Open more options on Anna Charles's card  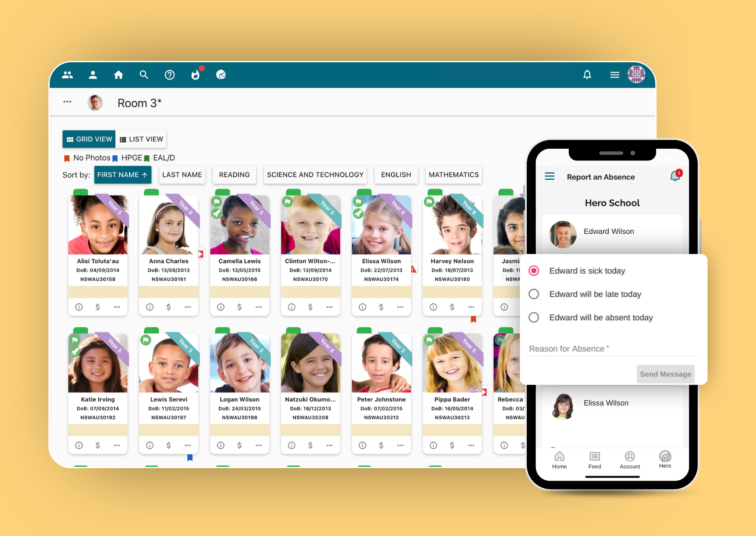[187, 307]
